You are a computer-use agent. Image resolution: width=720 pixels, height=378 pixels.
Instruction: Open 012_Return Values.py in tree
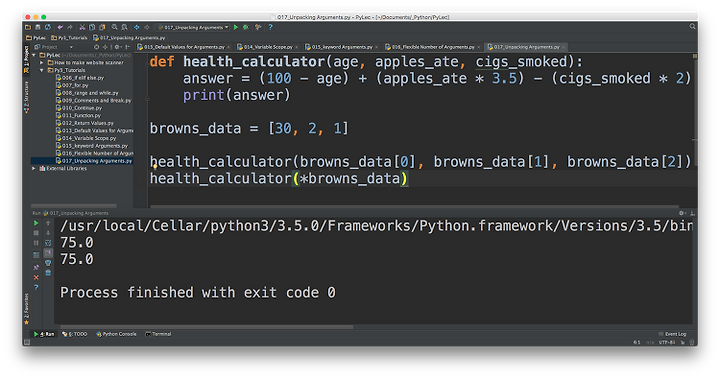pos(84,123)
